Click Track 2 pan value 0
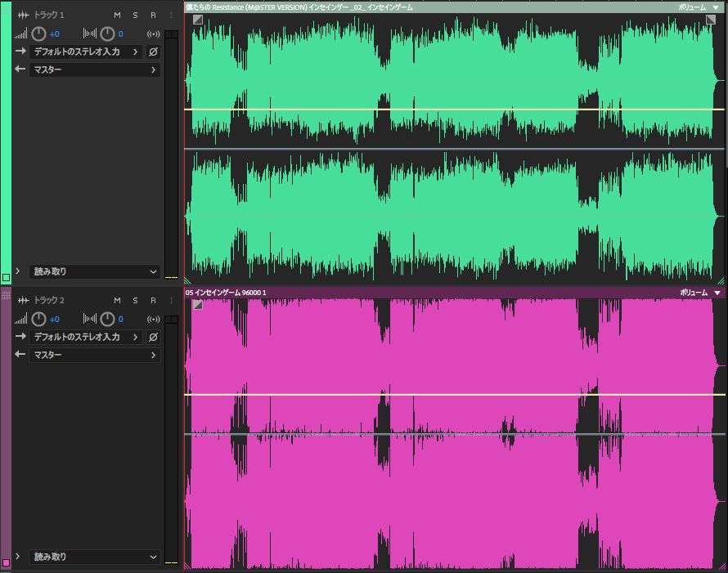The height and width of the screenshot is (573, 728). (x=121, y=320)
